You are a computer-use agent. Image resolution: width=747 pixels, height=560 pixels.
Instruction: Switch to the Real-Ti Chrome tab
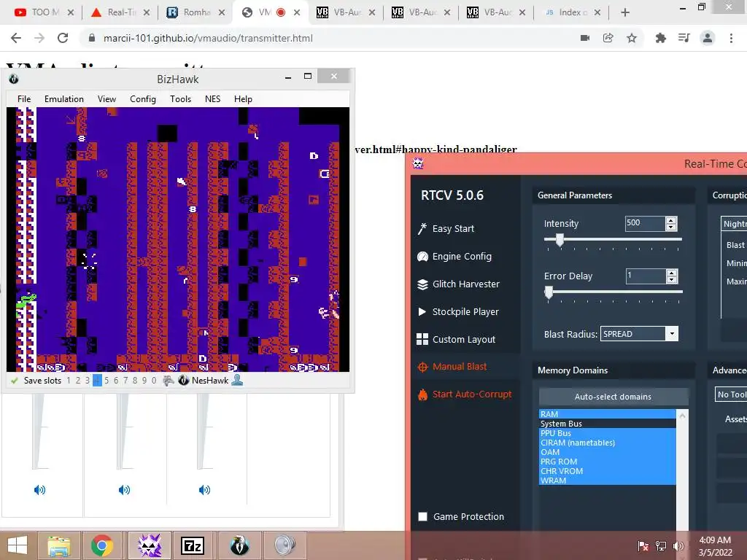pyautogui.click(x=120, y=12)
